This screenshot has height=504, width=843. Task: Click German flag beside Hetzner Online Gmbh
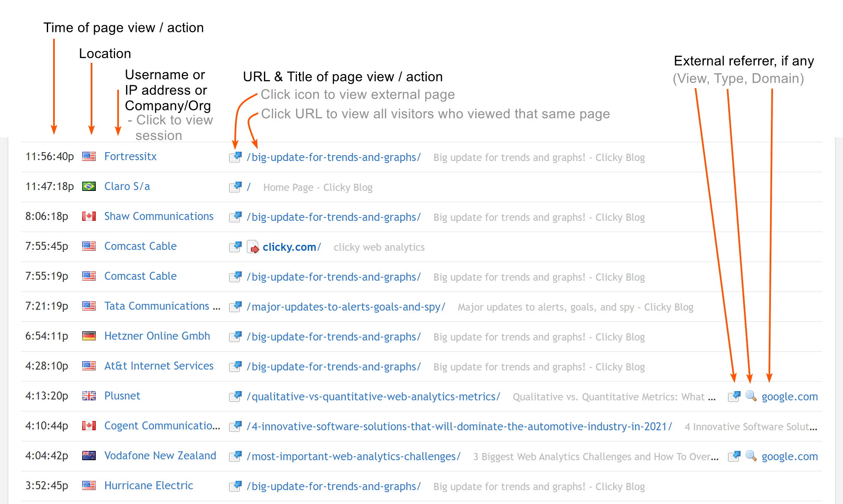click(89, 336)
